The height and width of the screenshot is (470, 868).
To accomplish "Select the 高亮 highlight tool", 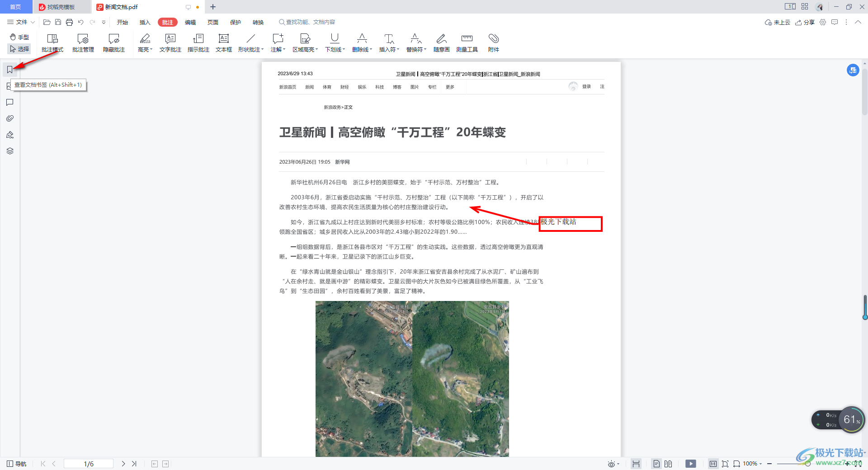I will click(x=145, y=43).
